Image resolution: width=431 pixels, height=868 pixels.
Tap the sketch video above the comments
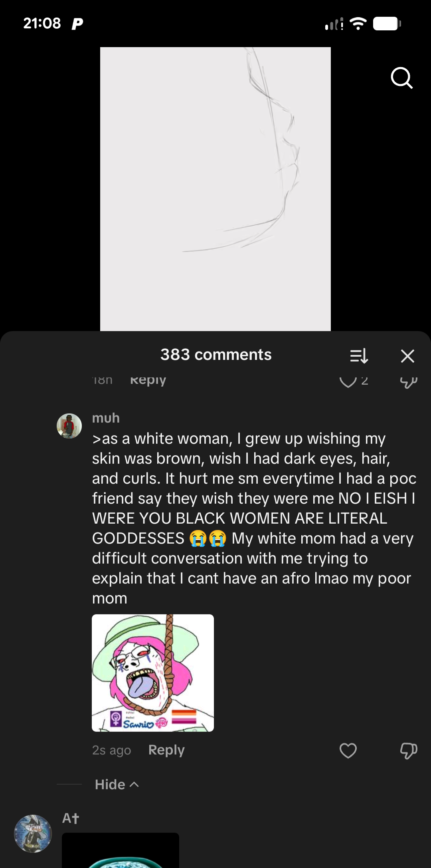(215, 189)
